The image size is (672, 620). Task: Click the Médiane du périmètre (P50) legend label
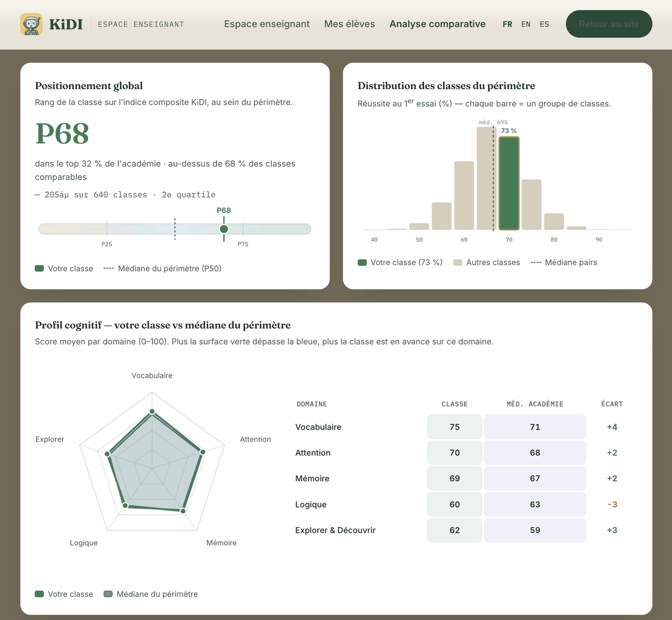[x=170, y=268]
